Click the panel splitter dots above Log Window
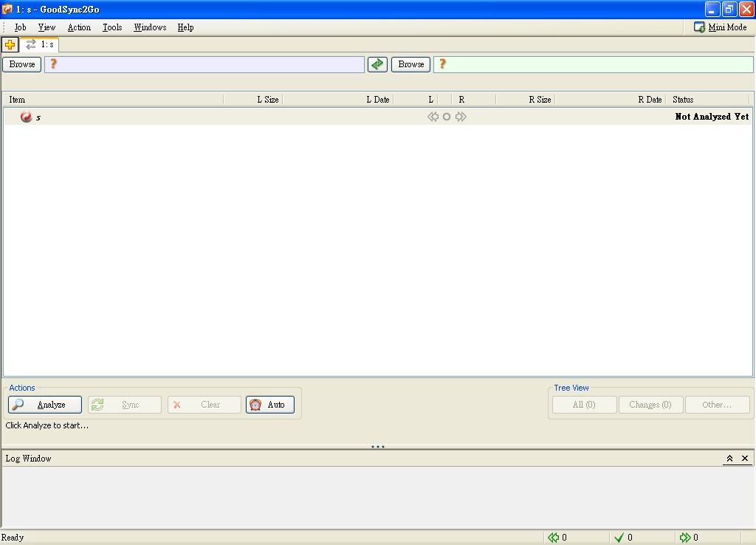 [x=378, y=447]
